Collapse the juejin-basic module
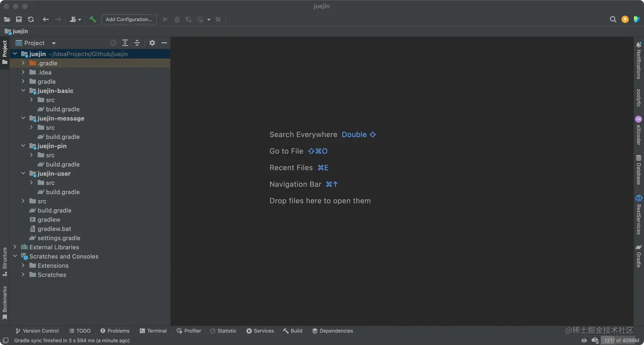The height and width of the screenshot is (345, 644). click(x=23, y=91)
